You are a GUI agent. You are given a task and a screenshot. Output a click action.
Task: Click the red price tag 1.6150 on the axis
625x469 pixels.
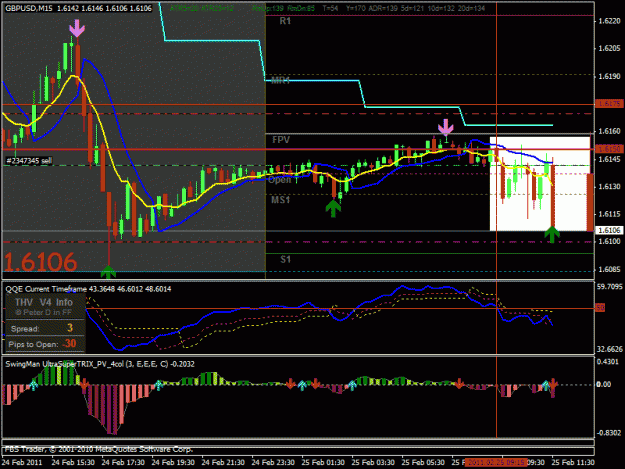click(x=609, y=149)
